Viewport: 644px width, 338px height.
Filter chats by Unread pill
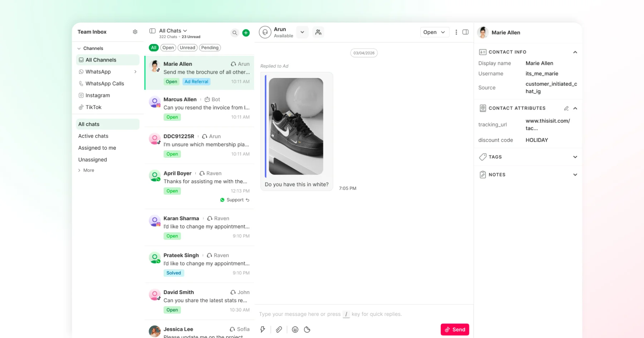coord(187,48)
